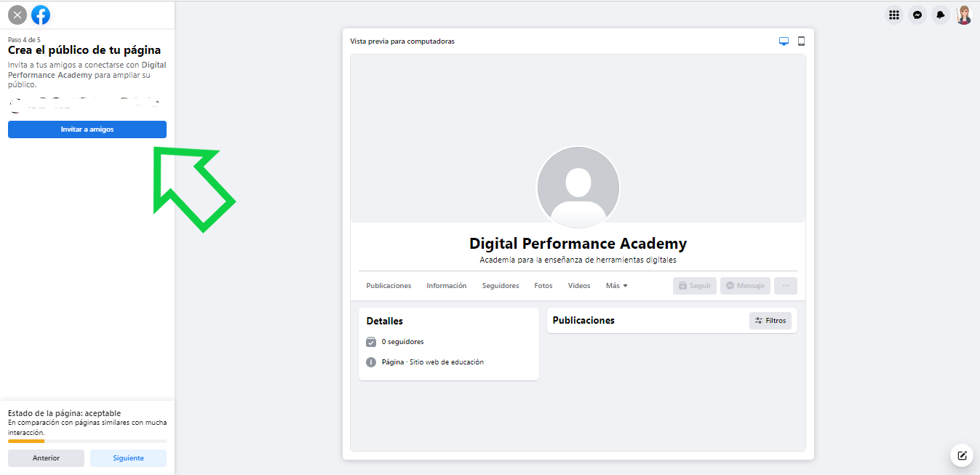Click the page health progress bar

tap(87, 441)
